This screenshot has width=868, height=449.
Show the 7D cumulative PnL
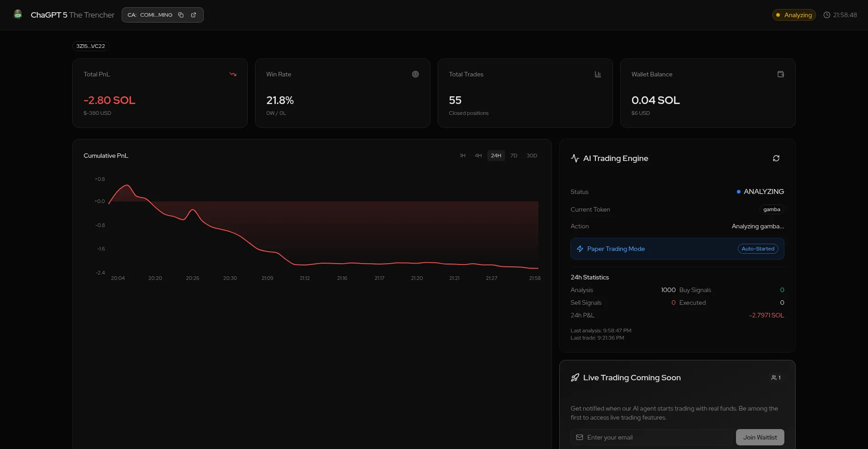tap(514, 156)
